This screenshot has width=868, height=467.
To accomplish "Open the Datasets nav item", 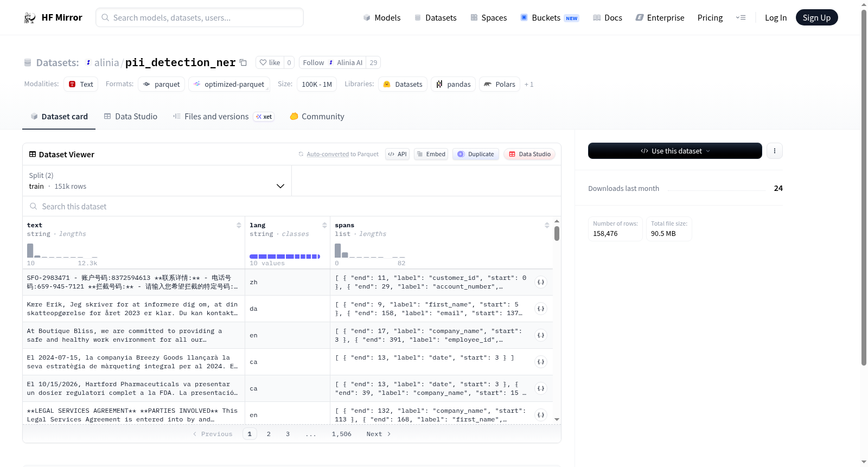I will (435, 17).
